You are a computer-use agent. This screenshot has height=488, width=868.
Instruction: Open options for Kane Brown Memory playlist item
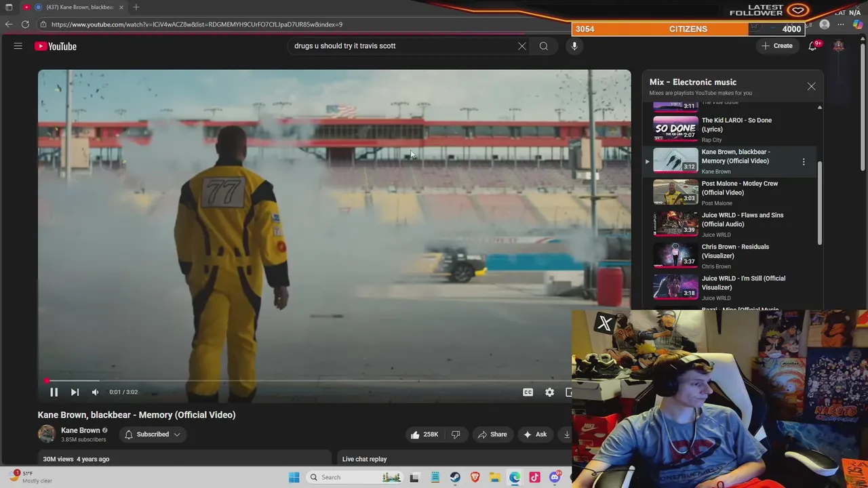[804, 162]
